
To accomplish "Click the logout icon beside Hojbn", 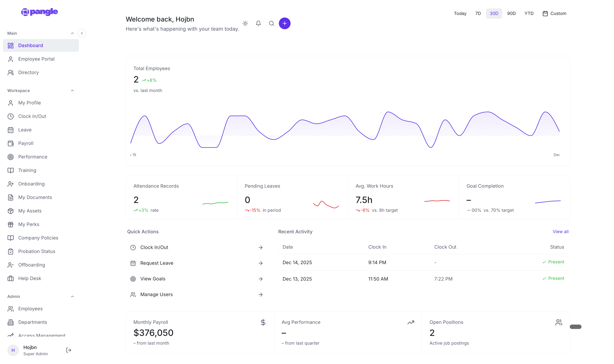I will pos(69,350).
